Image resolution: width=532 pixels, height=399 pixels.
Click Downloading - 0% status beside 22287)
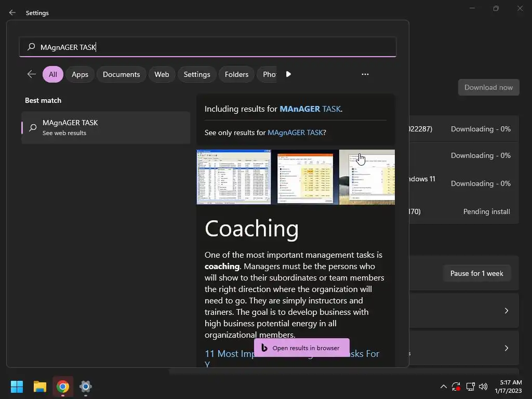(481, 129)
